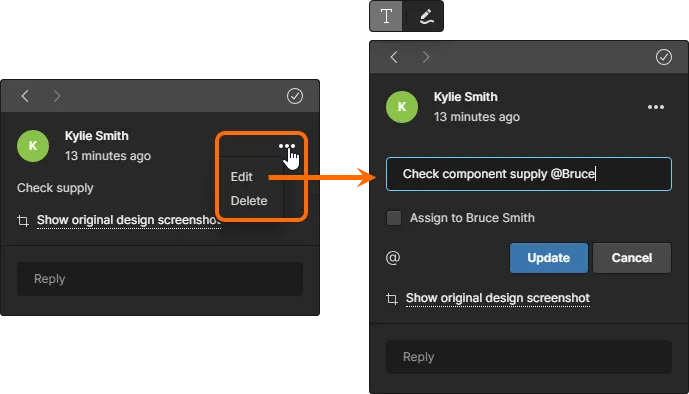Open the three-dot menu in right panel

click(656, 107)
